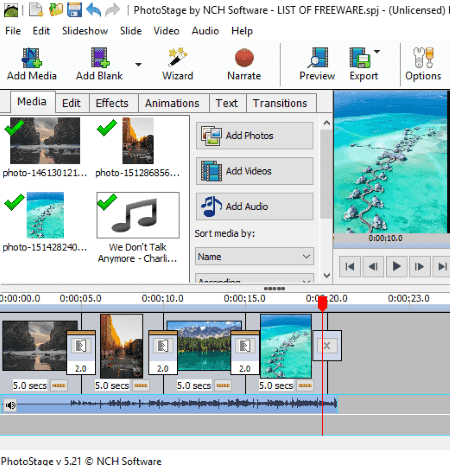Go to start of preview playback
Image resolution: width=450 pixels, height=466 pixels.
pyautogui.click(x=350, y=266)
